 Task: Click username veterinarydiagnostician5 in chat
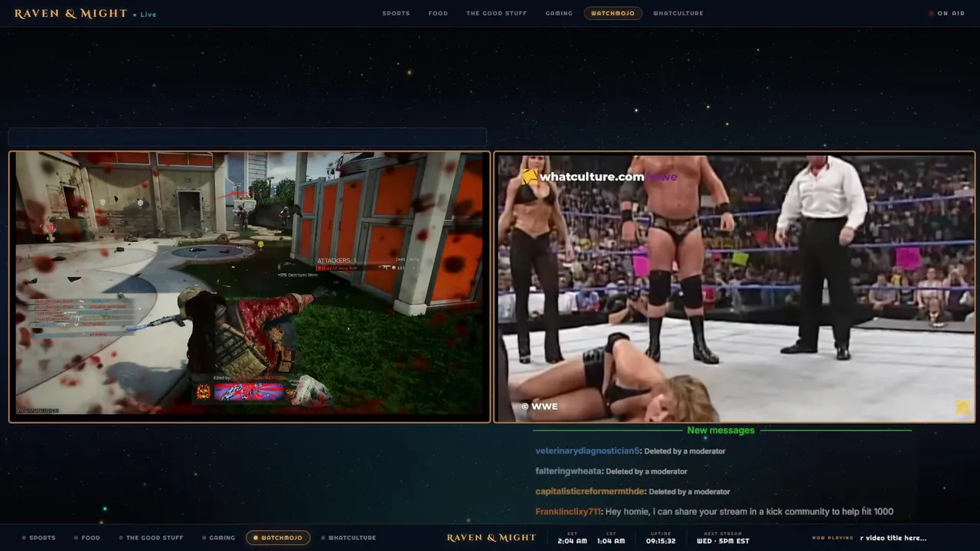(x=587, y=451)
